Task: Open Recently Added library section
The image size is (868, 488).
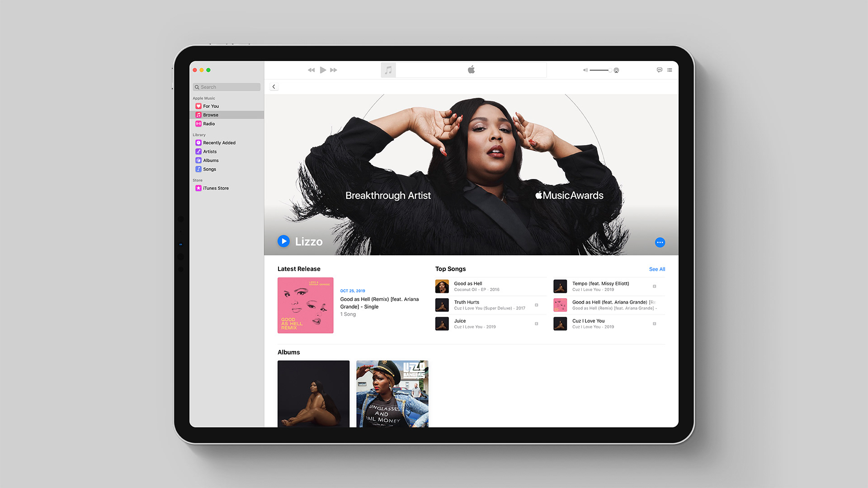Action: [x=219, y=143]
